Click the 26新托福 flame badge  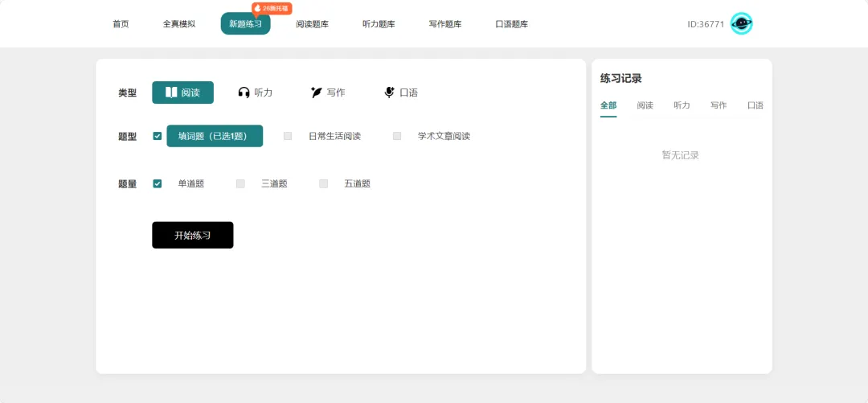[x=272, y=8]
